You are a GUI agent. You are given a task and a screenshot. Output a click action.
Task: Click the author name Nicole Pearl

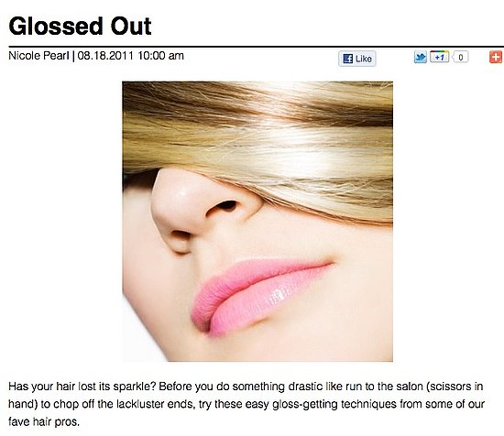38,56
